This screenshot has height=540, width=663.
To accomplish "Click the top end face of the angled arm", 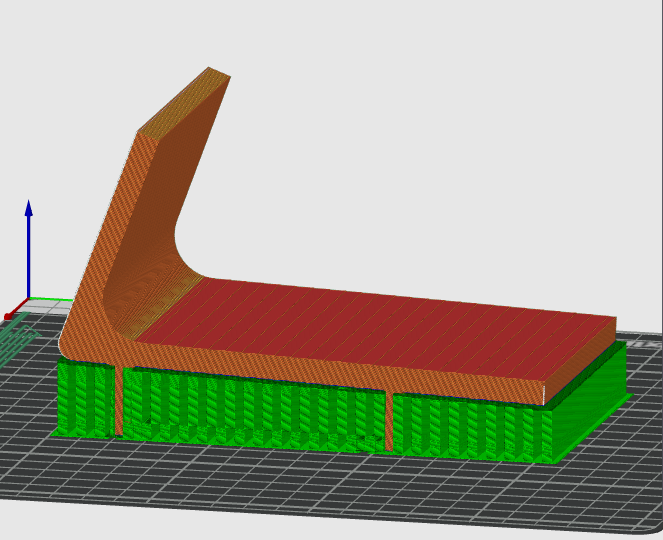I will (185, 100).
